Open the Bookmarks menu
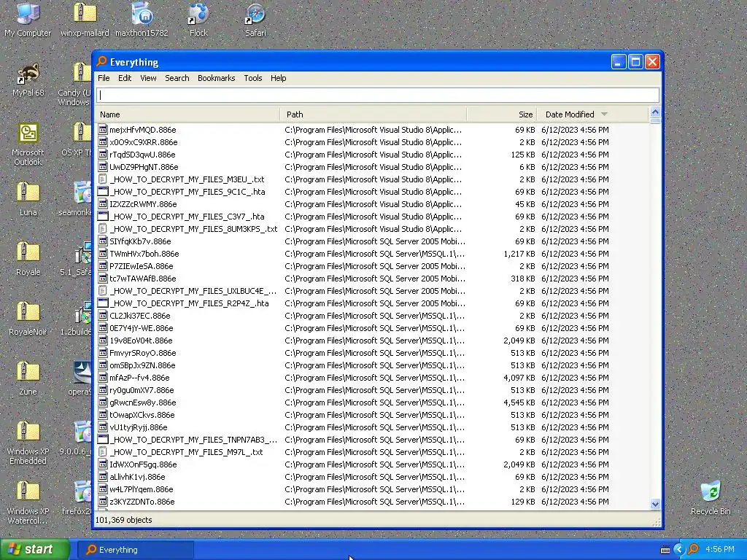This screenshot has width=747, height=560. click(216, 78)
